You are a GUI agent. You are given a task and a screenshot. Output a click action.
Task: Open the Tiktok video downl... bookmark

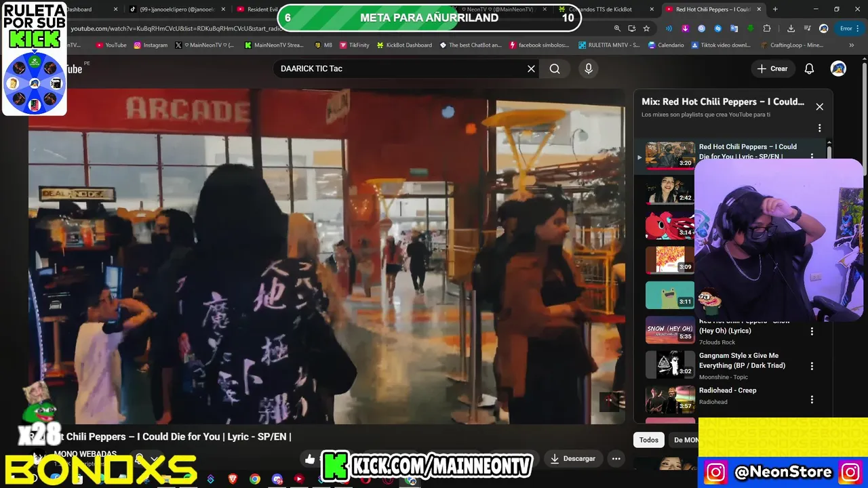click(x=721, y=45)
